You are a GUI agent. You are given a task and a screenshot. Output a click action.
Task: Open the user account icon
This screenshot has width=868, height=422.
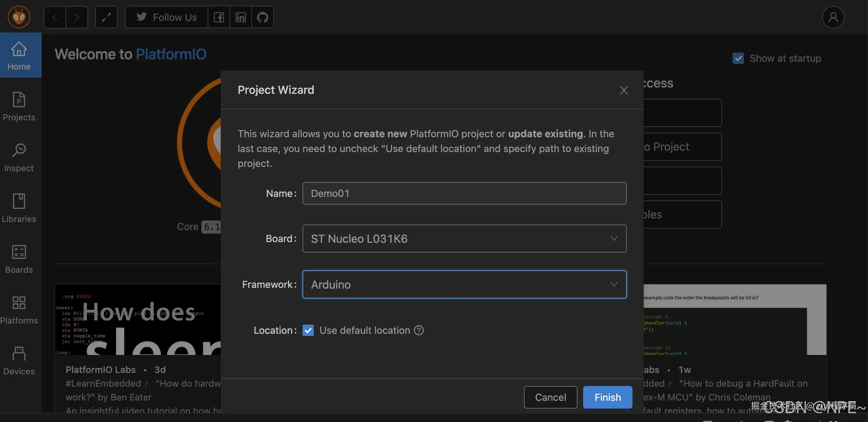pos(833,17)
